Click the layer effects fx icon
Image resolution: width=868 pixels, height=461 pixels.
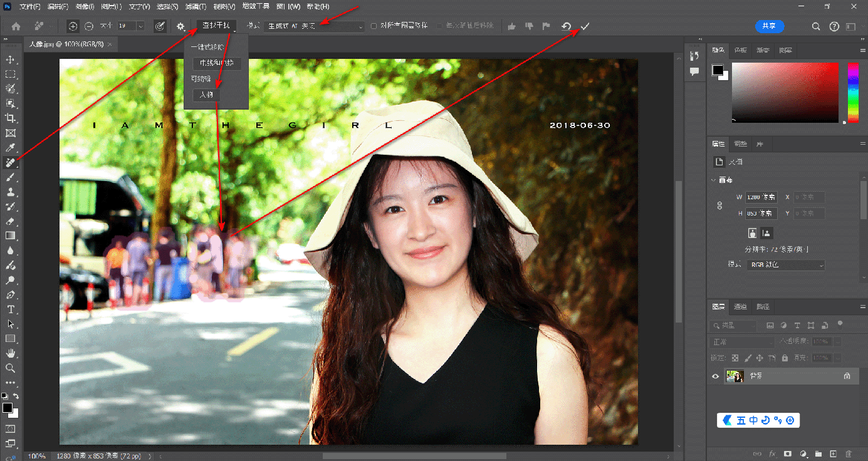pos(773,453)
